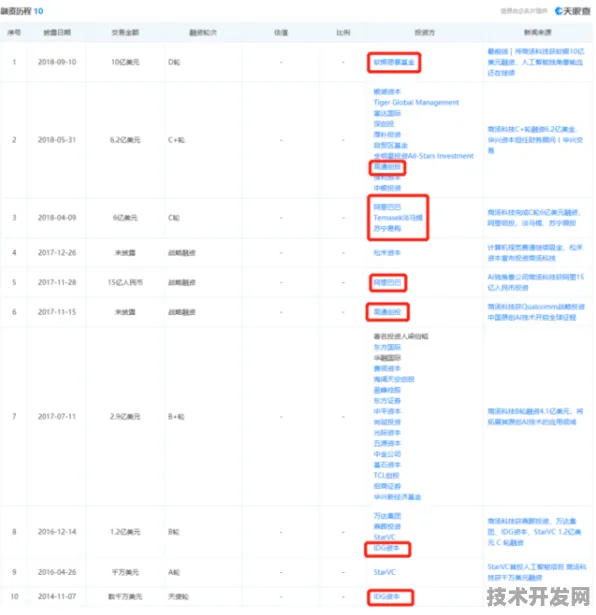Open news link about B轮融资4.1亿美元
This screenshot has height=615, width=596.
click(535, 416)
